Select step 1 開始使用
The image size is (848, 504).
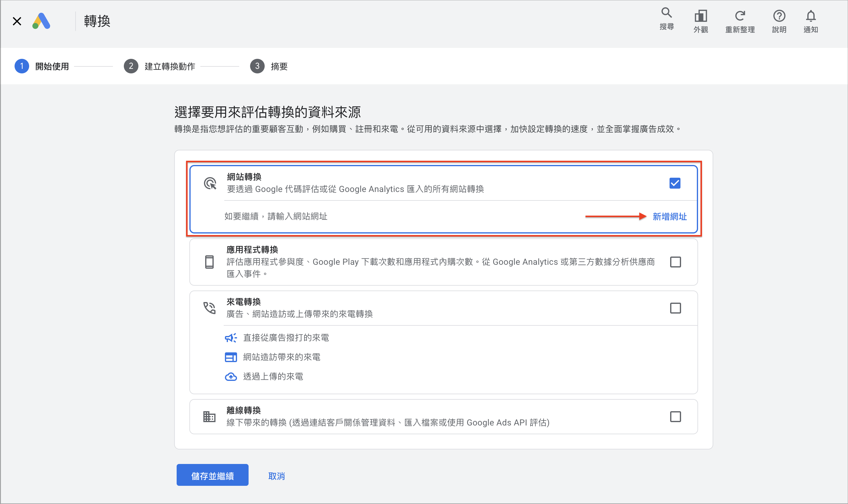pos(42,66)
